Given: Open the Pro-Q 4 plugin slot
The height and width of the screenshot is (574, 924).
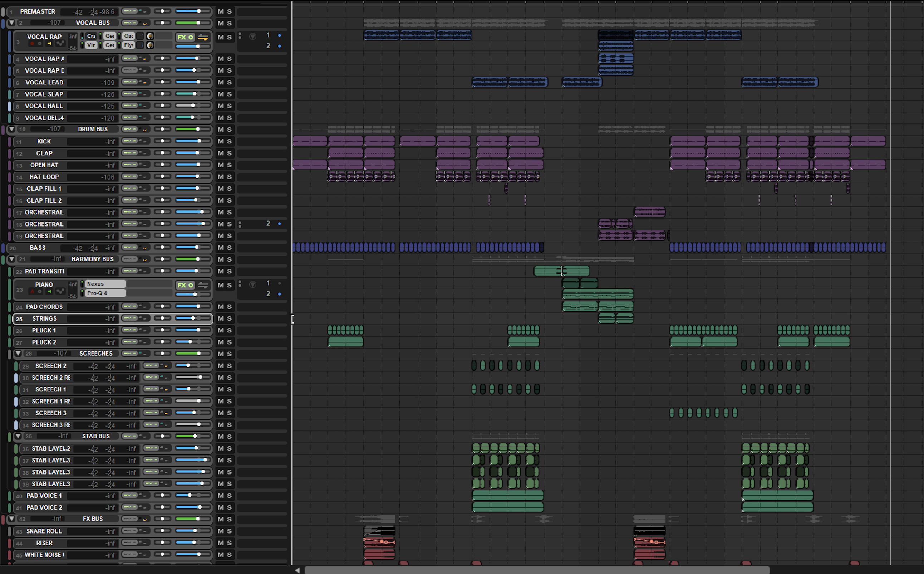Looking at the screenshot, I should (105, 293).
